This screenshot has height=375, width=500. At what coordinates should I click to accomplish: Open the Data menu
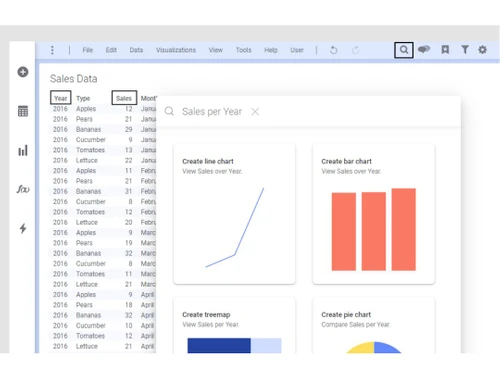(136, 50)
